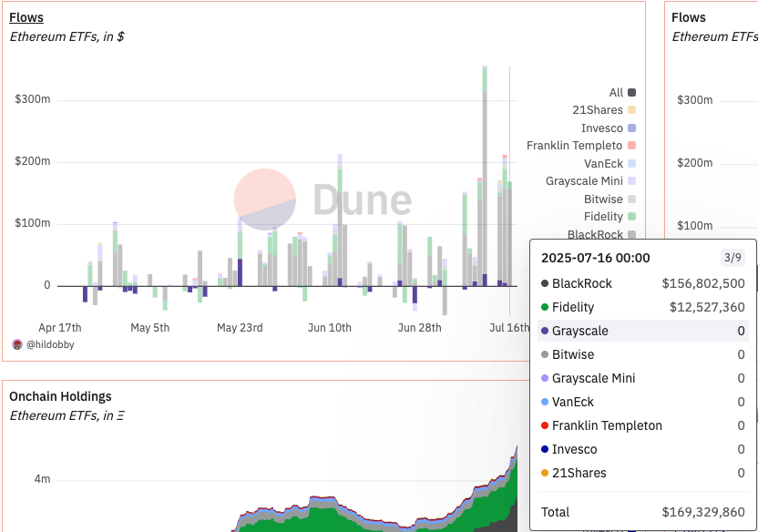The height and width of the screenshot is (532, 758).
Task: Toggle the All legend series
Action: (x=622, y=92)
